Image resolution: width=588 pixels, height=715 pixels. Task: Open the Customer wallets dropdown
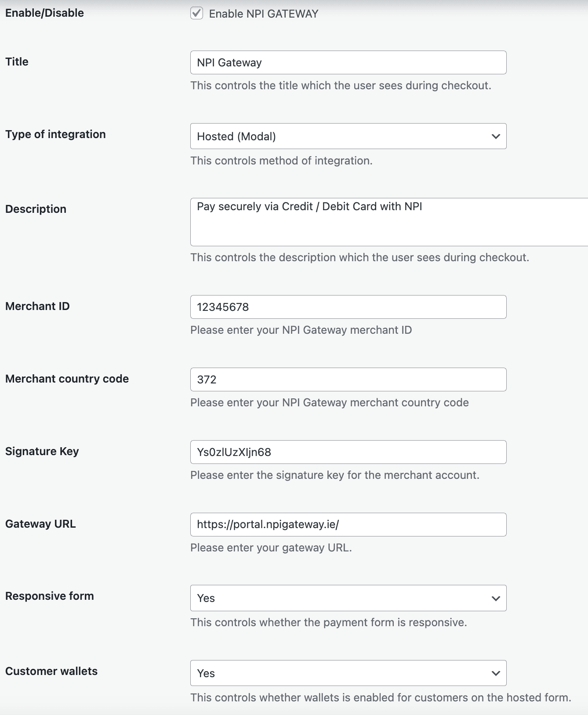click(348, 673)
